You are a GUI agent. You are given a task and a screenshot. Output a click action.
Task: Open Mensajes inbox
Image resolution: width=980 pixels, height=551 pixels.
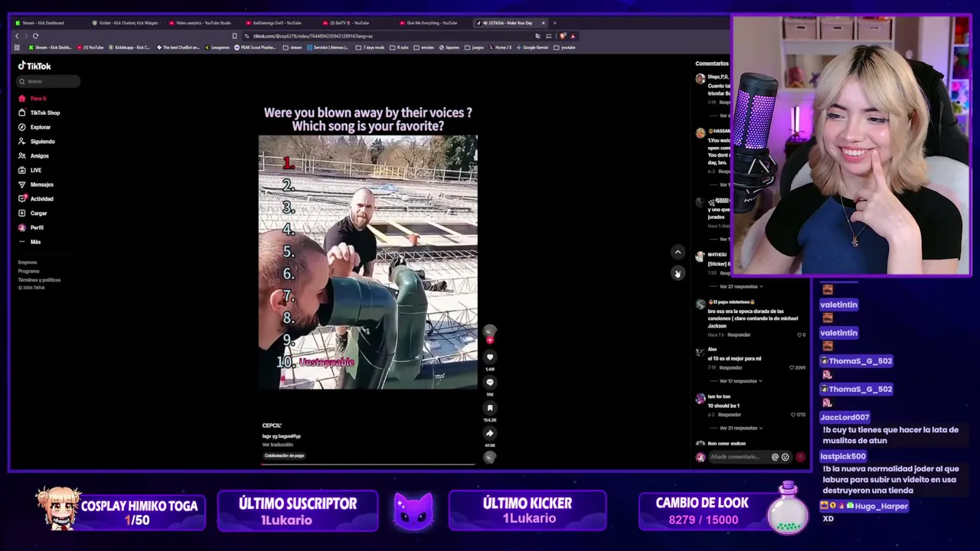point(36,184)
